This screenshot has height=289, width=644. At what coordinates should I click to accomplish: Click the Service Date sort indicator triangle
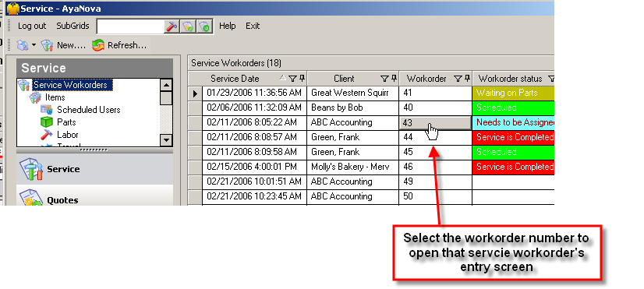[282, 77]
